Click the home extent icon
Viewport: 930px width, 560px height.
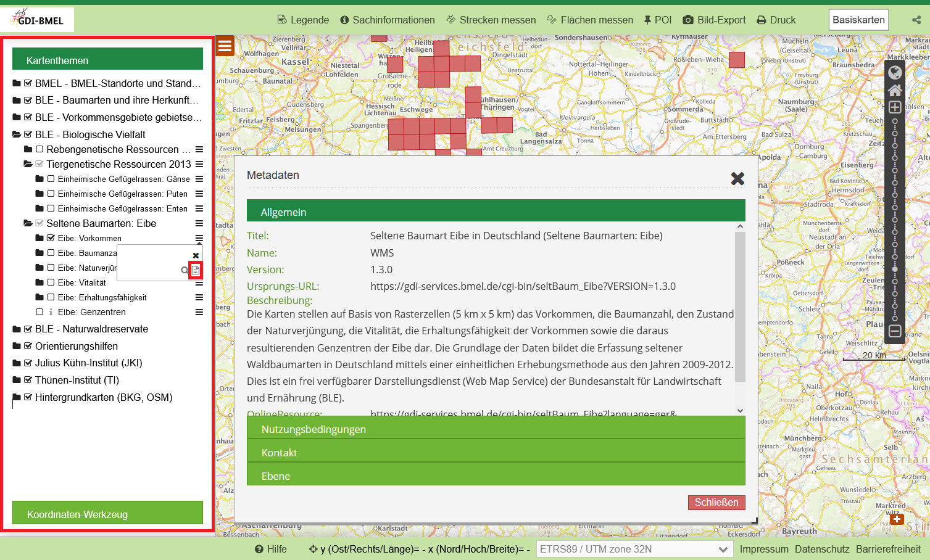click(x=895, y=90)
